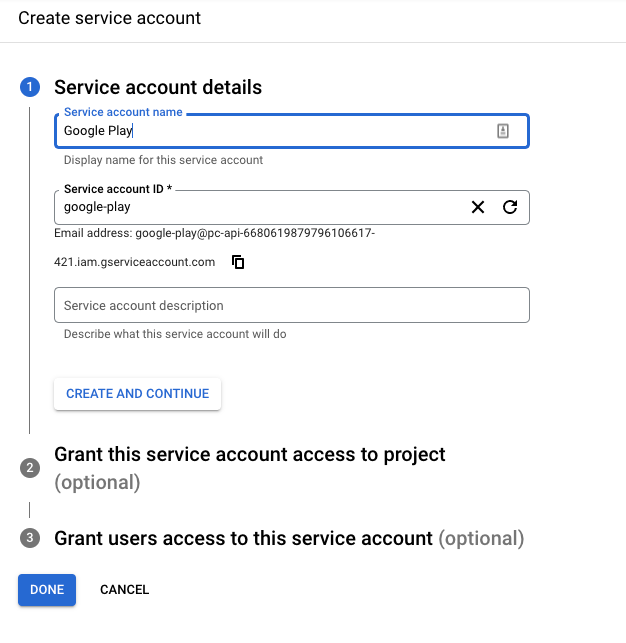
Task: Click the Cancel button
Action: pyautogui.click(x=125, y=590)
